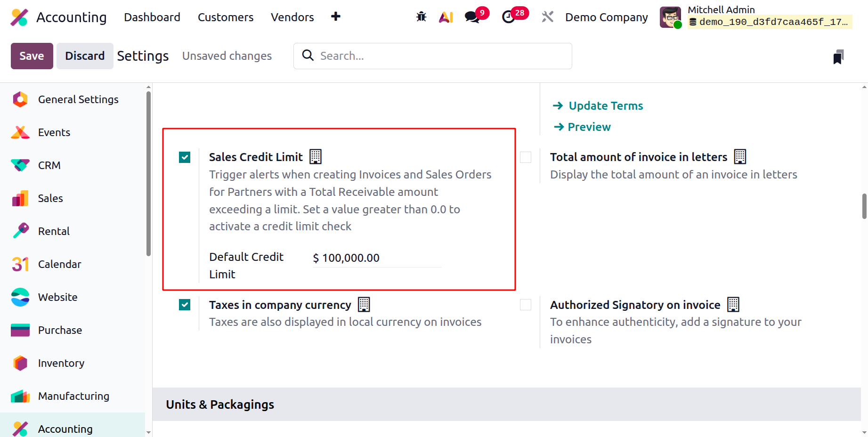This screenshot has width=868, height=437.
Task: Disable Taxes in company currency checkbox
Action: tap(185, 305)
